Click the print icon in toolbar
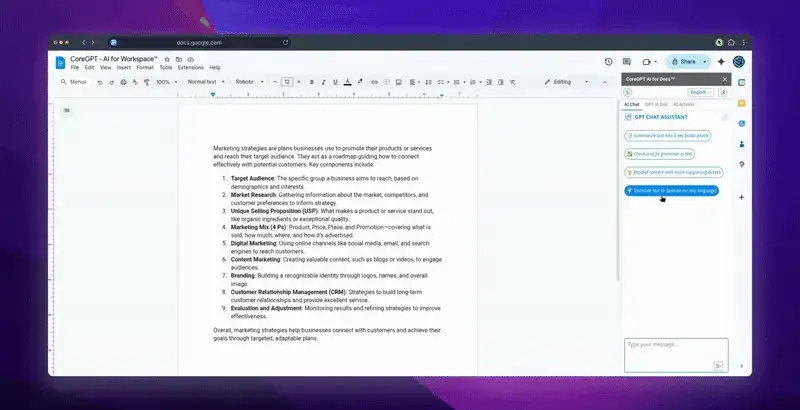800x410 pixels. pos(122,82)
